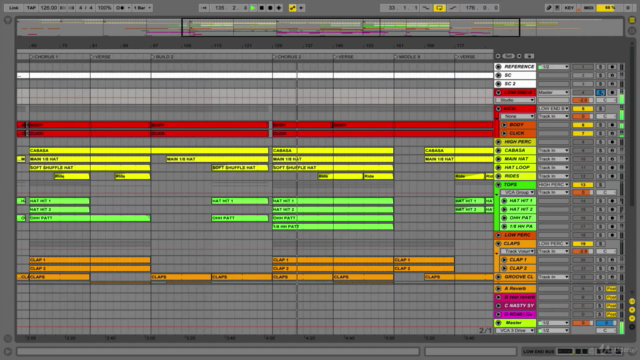The image size is (640, 360).
Task: Toggle the KEY map mode switch
Action: coord(569,8)
